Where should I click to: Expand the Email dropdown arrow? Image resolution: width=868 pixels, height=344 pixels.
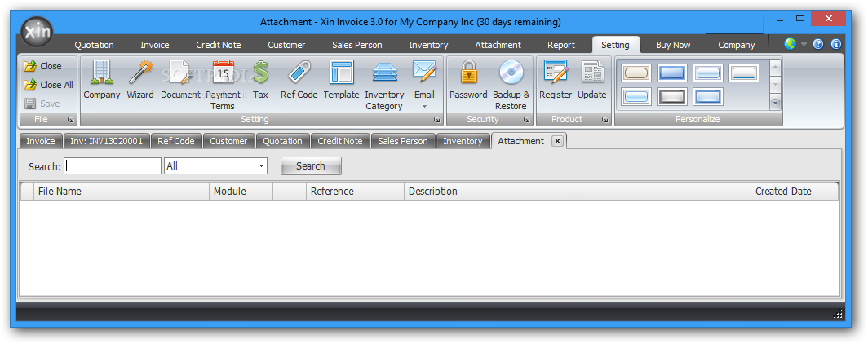424,106
